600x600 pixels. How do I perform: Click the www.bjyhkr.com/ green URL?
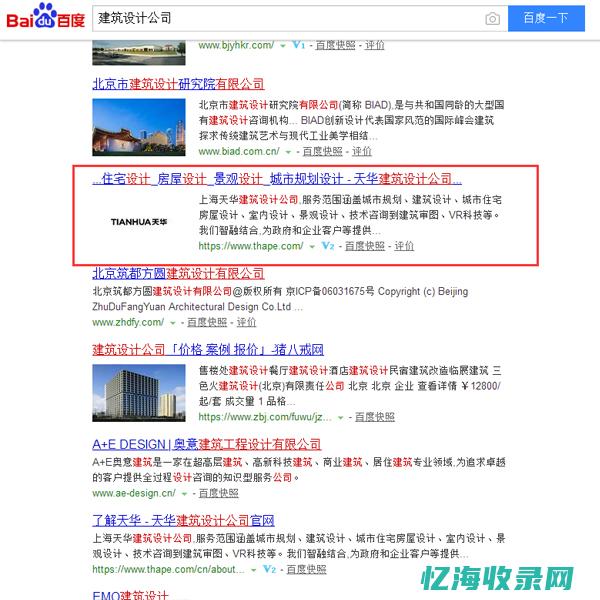coord(236,45)
